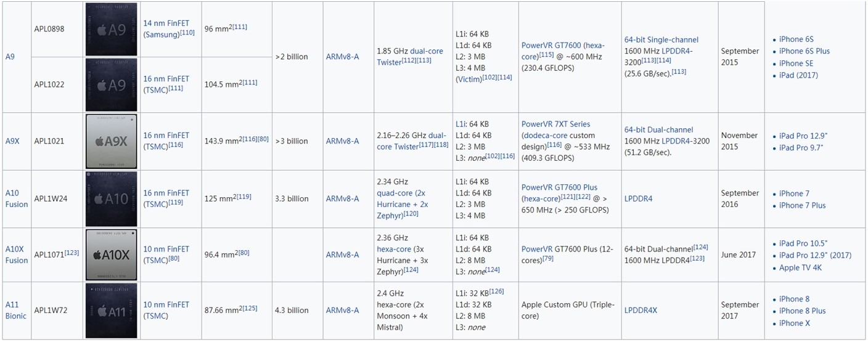Image resolution: width=868 pixels, height=342 pixels.
Task: Open the A9 chip image for APL1022
Action: pos(111,84)
